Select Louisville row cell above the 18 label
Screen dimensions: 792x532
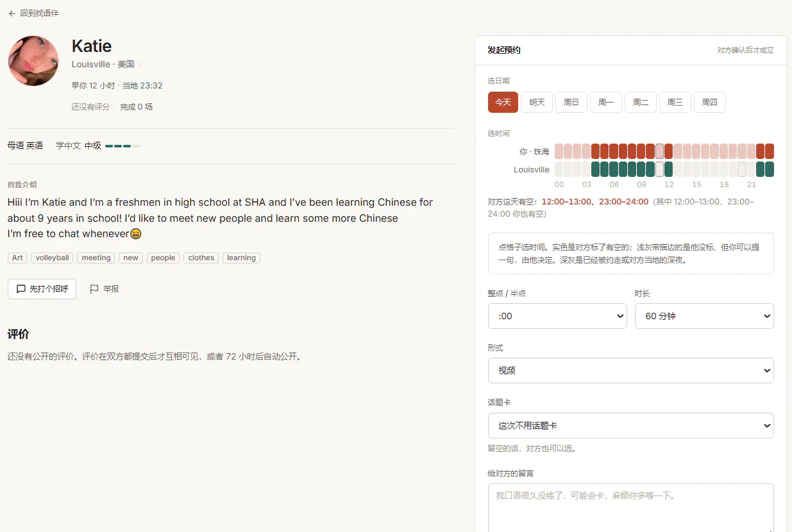click(x=724, y=169)
